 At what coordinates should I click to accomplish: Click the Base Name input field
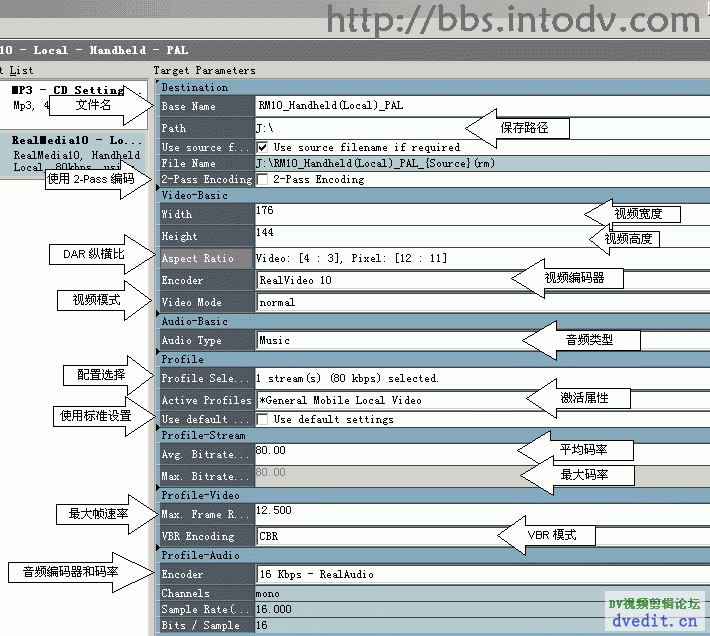[x=482, y=106]
